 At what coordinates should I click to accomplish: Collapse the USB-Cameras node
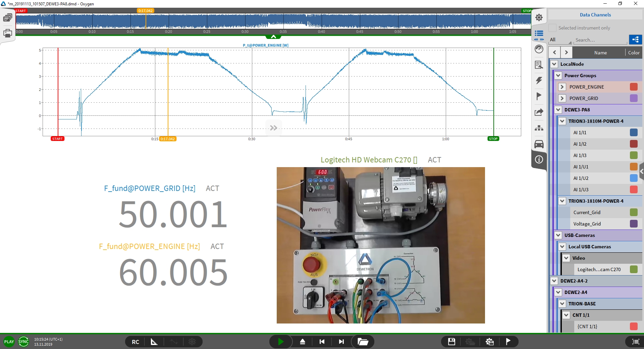558,235
